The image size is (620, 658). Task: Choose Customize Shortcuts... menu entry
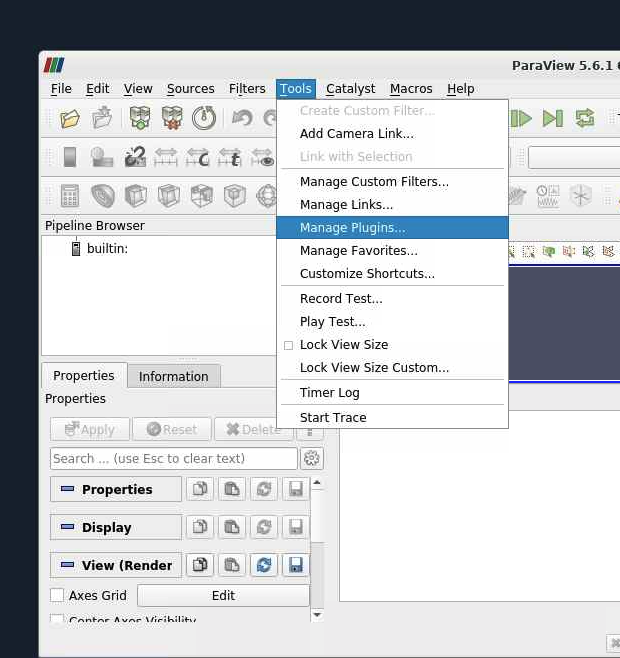click(392, 274)
